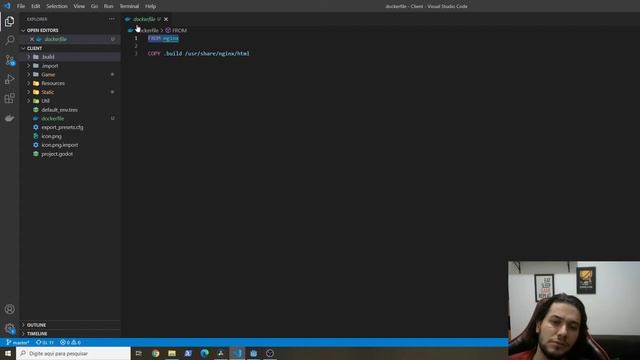Image resolution: width=640 pixels, height=360 pixels.
Task: Select dockerfile entry under Open Editors
Action: click(x=56, y=39)
